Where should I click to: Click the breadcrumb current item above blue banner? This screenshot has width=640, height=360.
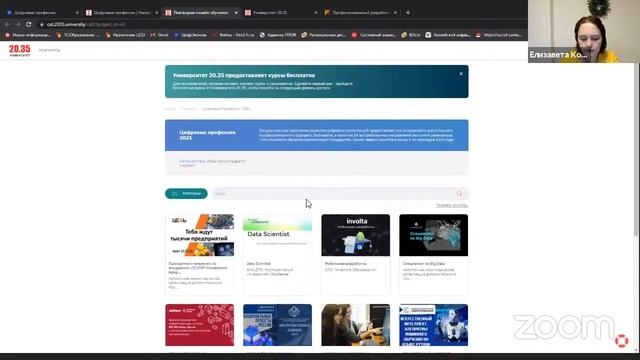coord(226,109)
